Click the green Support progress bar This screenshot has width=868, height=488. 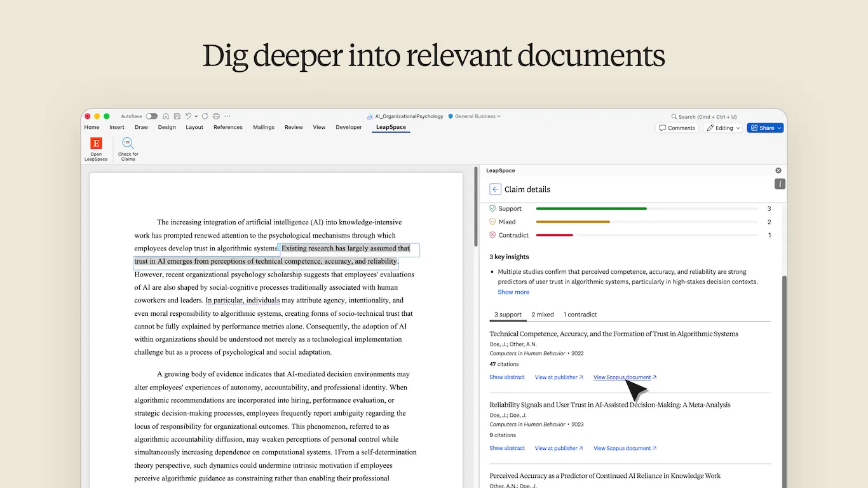pyautogui.click(x=591, y=208)
